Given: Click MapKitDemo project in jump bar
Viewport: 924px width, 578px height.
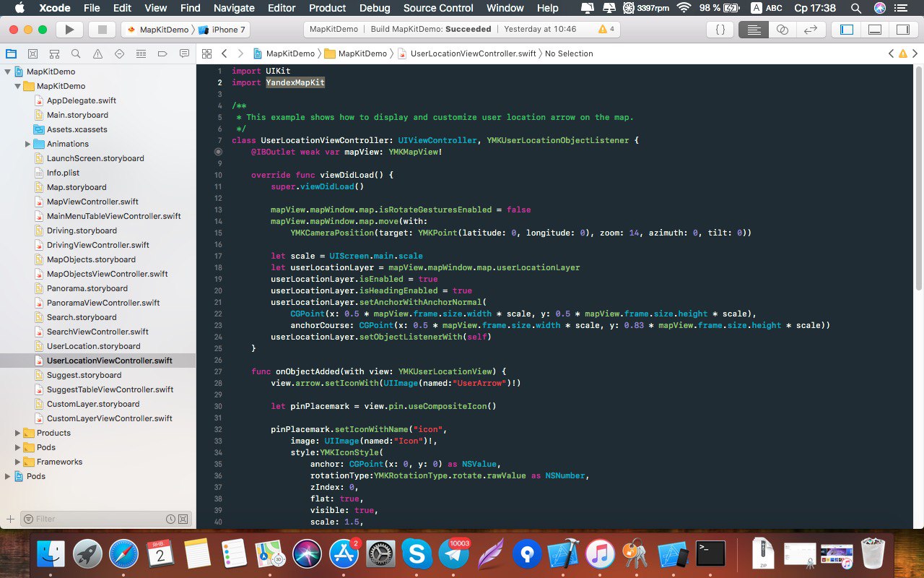Looking at the screenshot, I should pos(284,54).
